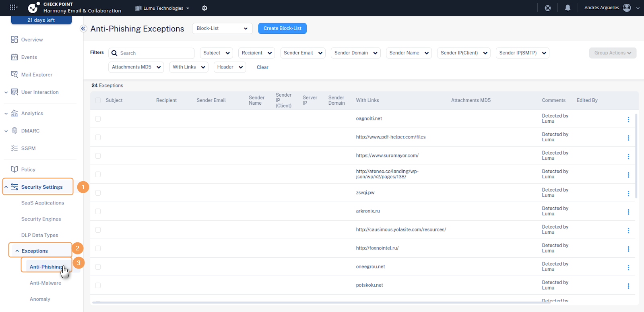Collapse sidebar with double-chevron icon
Viewport: 644px width, 312px height.
[x=83, y=29]
